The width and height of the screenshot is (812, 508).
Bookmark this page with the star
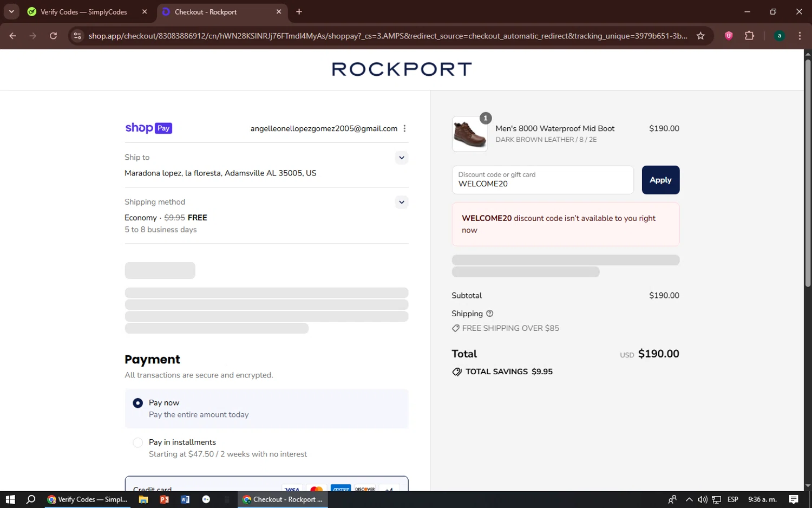coord(700,36)
